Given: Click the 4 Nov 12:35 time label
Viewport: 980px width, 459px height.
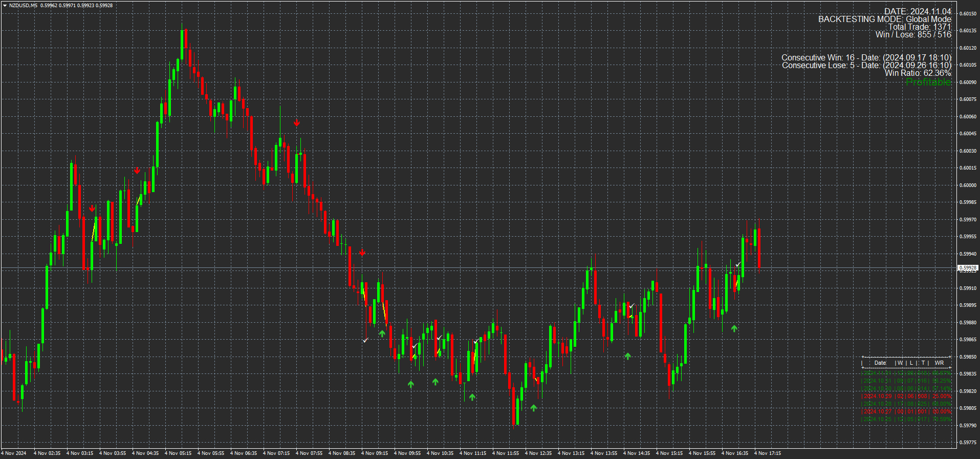Looking at the screenshot, I should pos(539,453).
